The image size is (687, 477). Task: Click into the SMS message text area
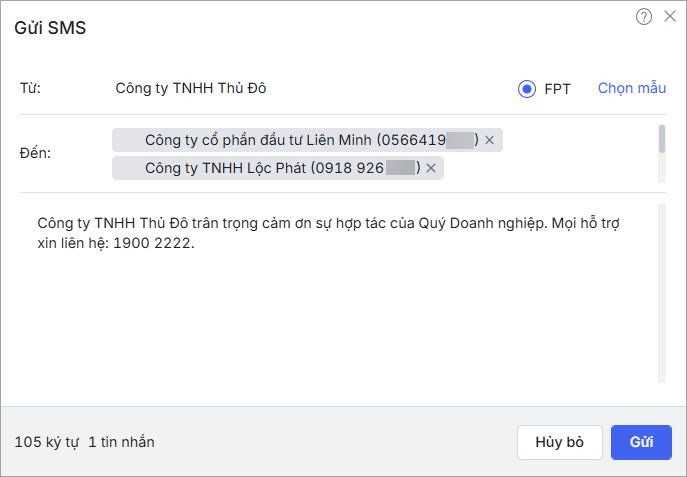click(x=340, y=300)
